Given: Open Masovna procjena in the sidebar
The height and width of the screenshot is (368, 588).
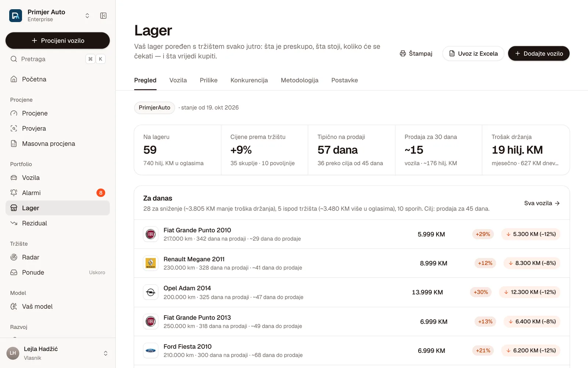Looking at the screenshot, I should click(x=58, y=144).
